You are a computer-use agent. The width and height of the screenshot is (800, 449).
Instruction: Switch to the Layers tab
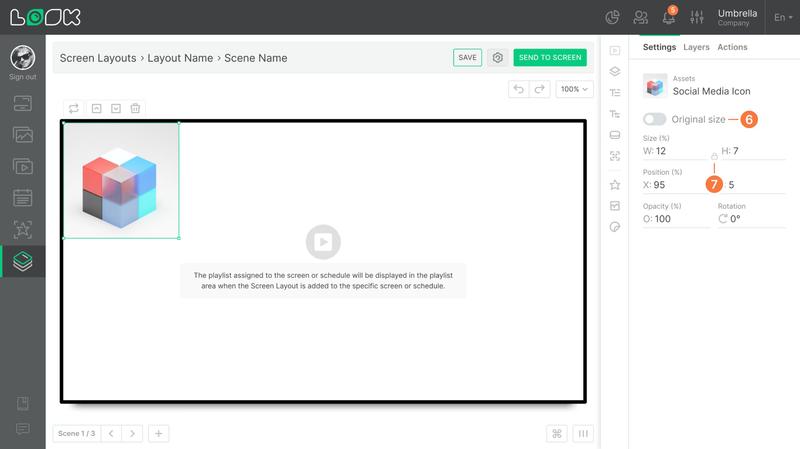[x=696, y=47]
